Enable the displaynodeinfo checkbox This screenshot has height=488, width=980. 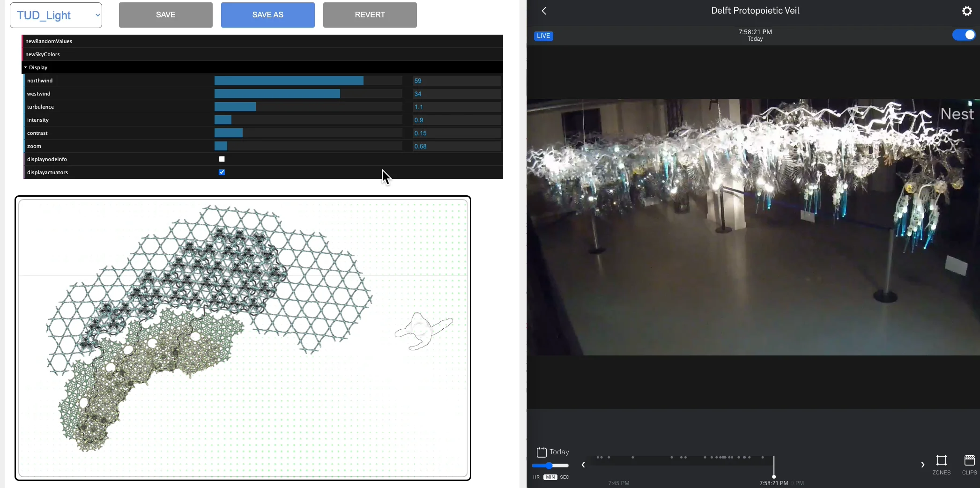pos(222,159)
